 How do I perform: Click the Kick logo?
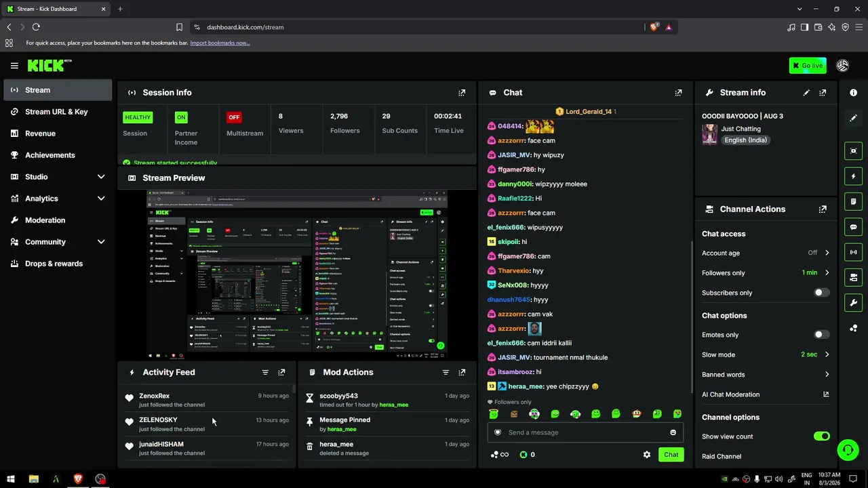pyautogui.click(x=49, y=65)
